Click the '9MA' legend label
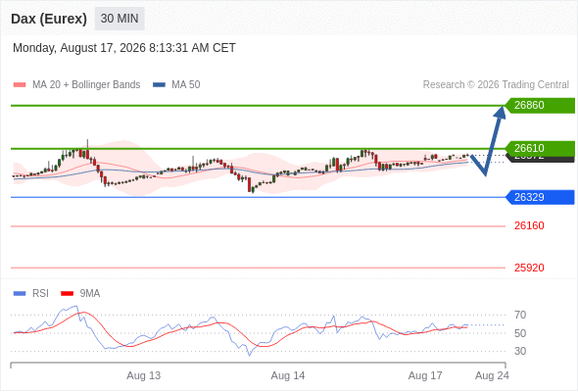Viewport: 578px width, 392px height. [90, 294]
